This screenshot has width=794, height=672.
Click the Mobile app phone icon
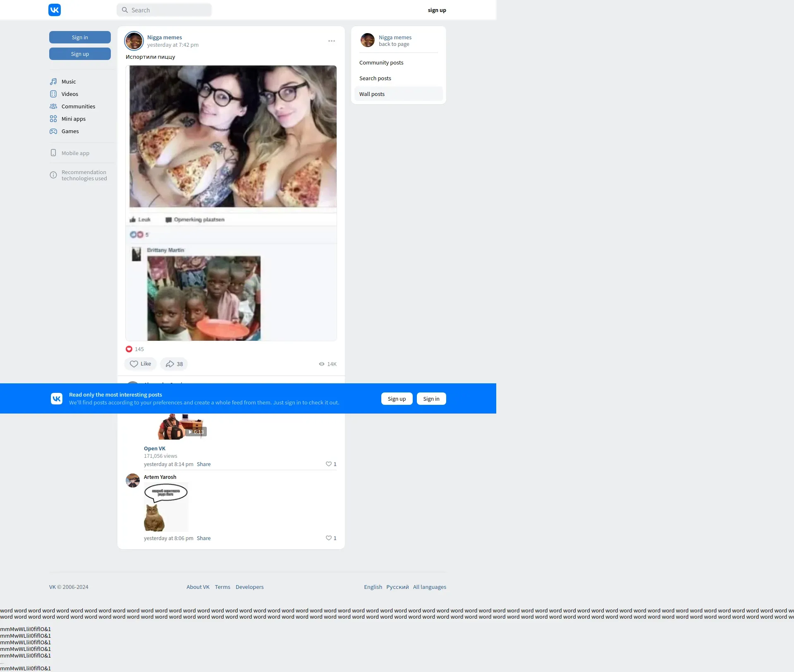tap(53, 153)
